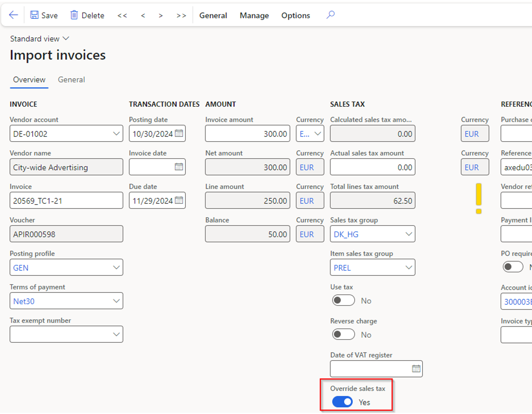This screenshot has height=414, width=532.
Task: Open search with magnifier icon
Action: click(x=330, y=15)
